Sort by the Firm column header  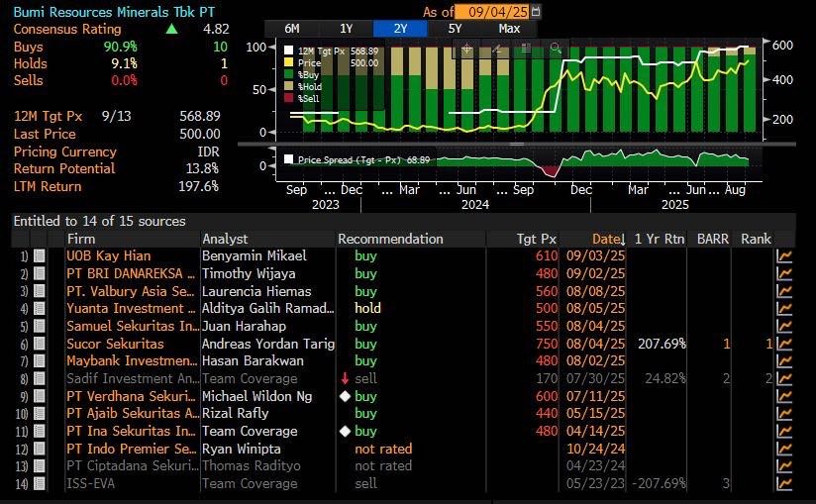click(81, 239)
